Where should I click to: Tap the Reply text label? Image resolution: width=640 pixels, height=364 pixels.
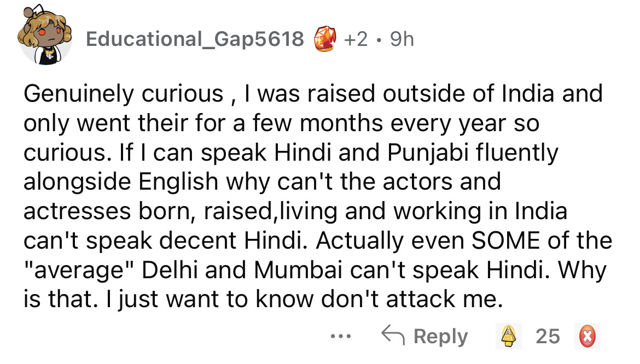pyautogui.click(x=440, y=337)
